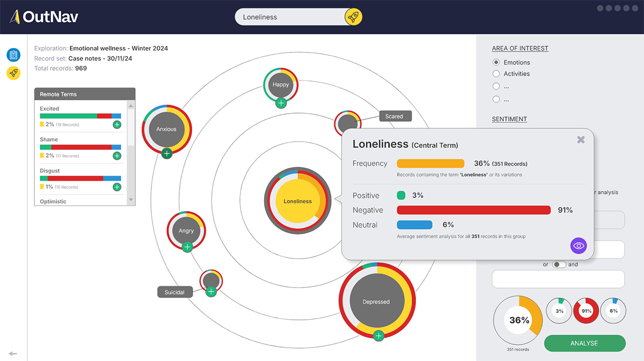Click the Suicidal term label
The height and width of the screenshot is (361, 644).
(174, 292)
